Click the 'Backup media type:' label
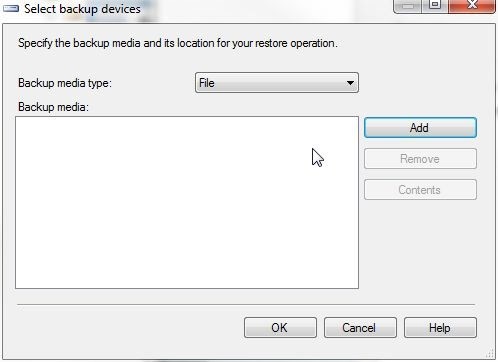The height and width of the screenshot is (362, 498). 65,83
